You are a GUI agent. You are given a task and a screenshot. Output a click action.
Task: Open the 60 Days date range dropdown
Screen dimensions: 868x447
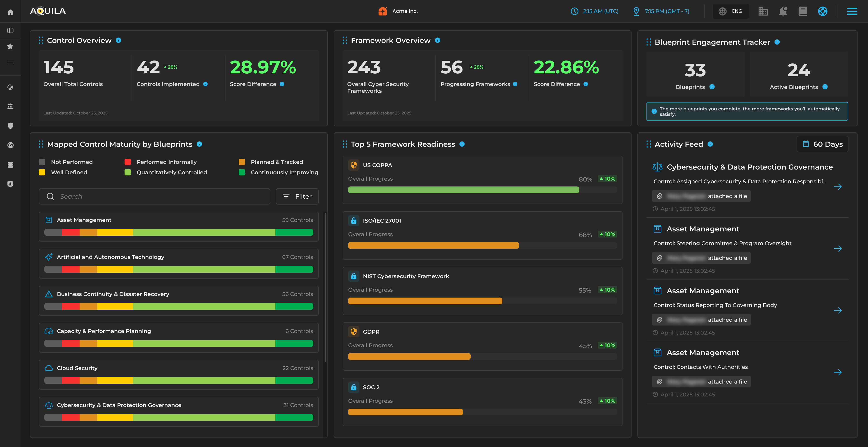[822, 144]
